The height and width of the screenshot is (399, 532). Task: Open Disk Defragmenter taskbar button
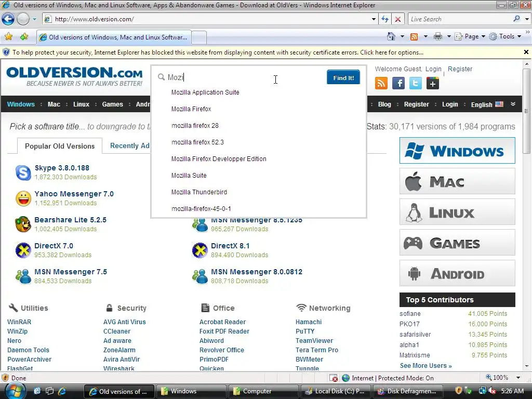coord(407,391)
